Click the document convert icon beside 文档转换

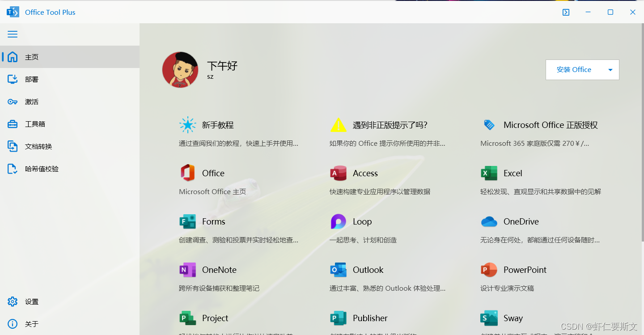[x=13, y=146]
